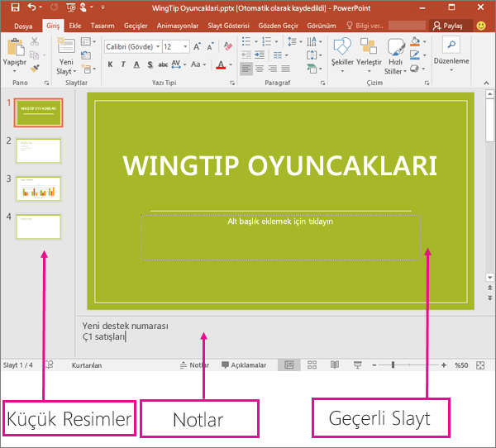The width and height of the screenshot is (496, 448).
Task: Start Slide Show from the status bar
Action: 357,365
